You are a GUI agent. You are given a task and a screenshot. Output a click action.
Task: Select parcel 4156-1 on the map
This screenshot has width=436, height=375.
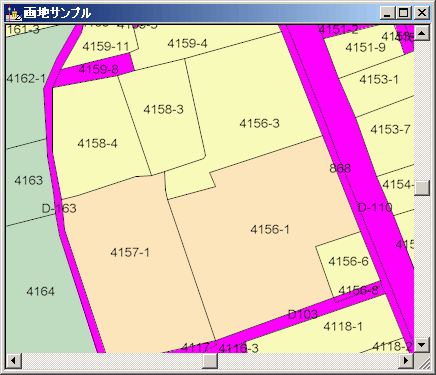pyautogui.click(x=270, y=229)
